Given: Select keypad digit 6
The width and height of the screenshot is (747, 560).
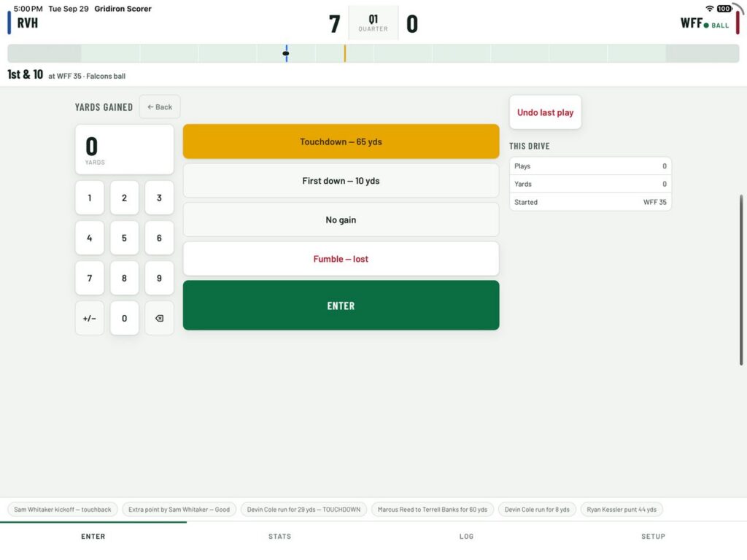Looking at the screenshot, I should tap(159, 238).
